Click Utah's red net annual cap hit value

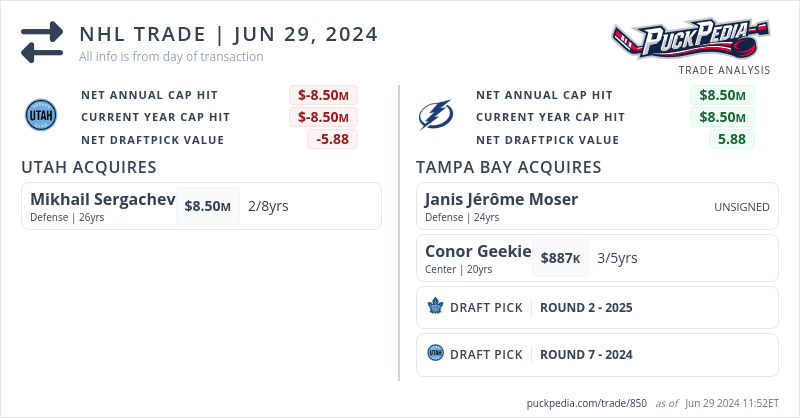click(324, 95)
